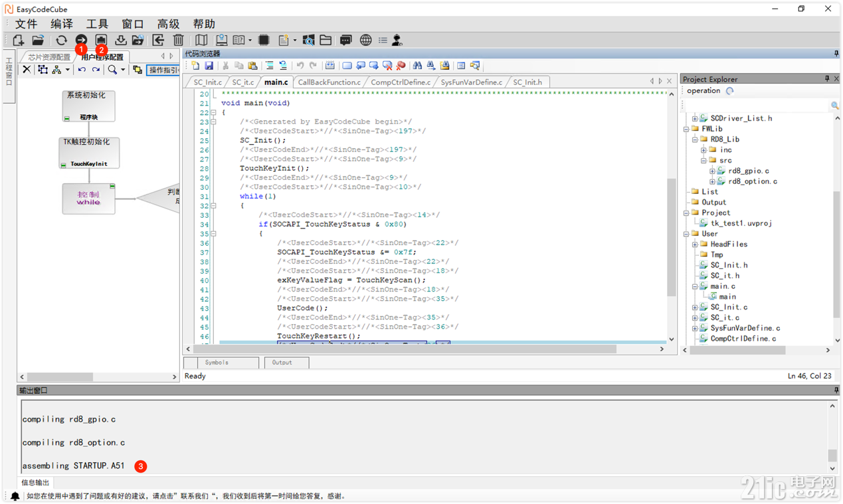This screenshot has width=843, height=504.
Task: Click the black right-arrow generate icon
Action: [x=81, y=41]
